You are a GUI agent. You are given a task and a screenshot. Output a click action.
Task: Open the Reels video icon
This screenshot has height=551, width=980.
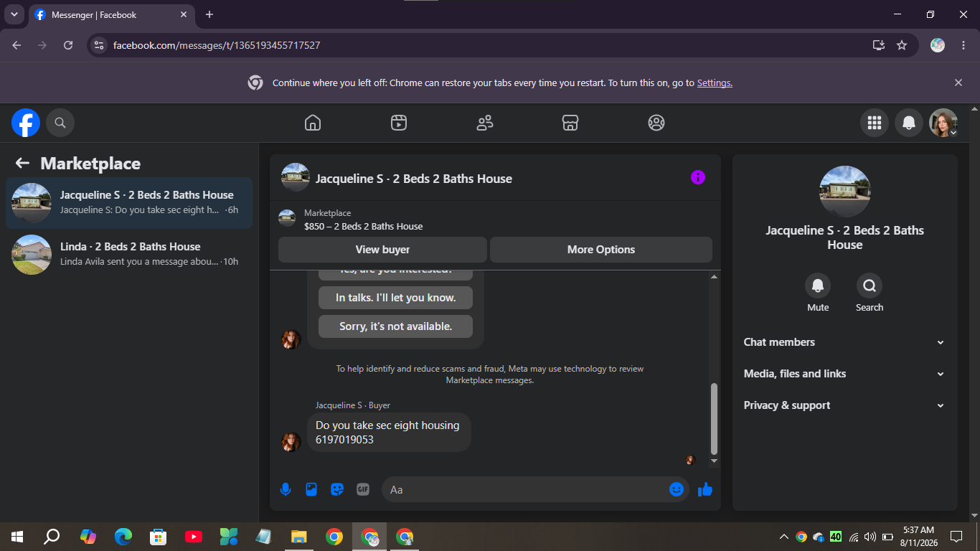coord(399,123)
